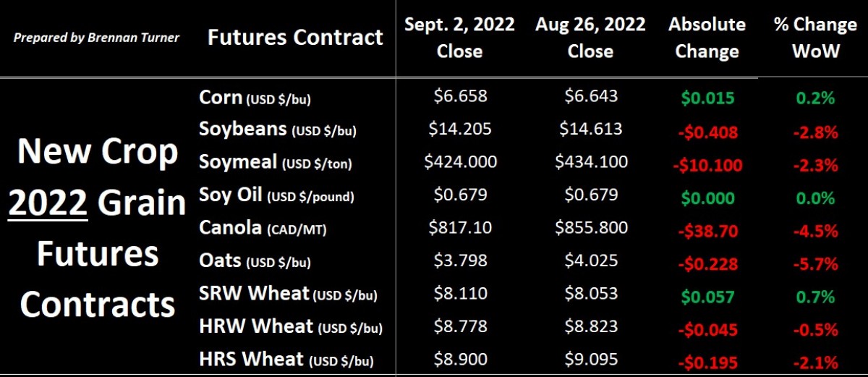Click the Futures Contract column header
868x377 pixels.
click(295, 37)
